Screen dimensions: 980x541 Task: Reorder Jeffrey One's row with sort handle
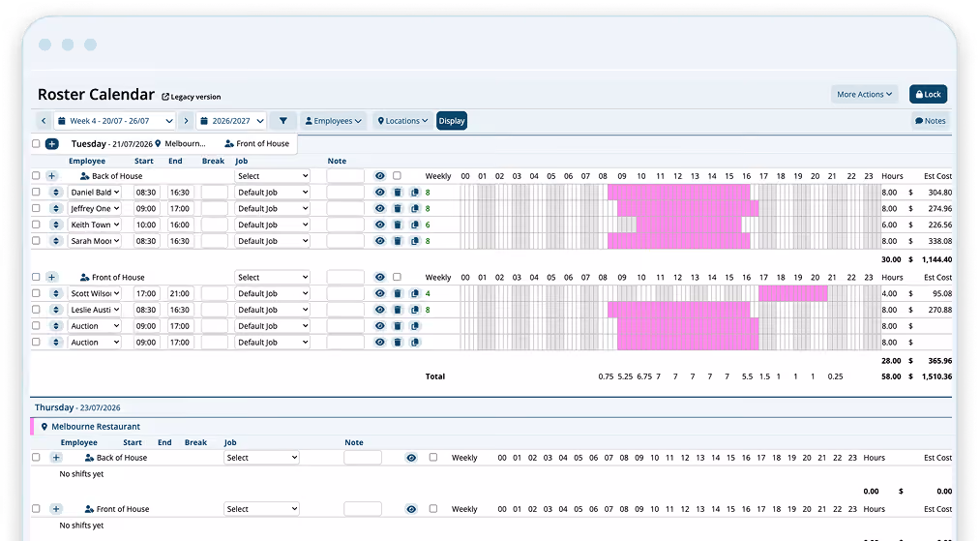click(55, 208)
